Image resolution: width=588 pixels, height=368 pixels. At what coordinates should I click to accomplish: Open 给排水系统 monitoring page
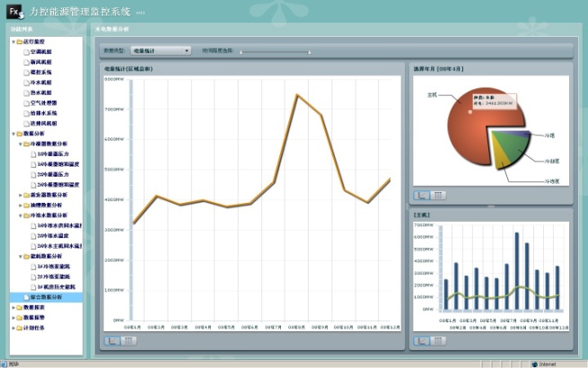[x=43, y=113]
